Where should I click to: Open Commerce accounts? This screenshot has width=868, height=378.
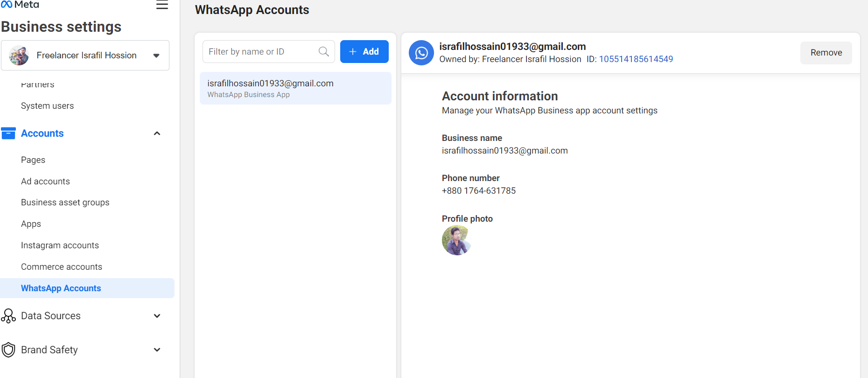(x=62, y=267)
